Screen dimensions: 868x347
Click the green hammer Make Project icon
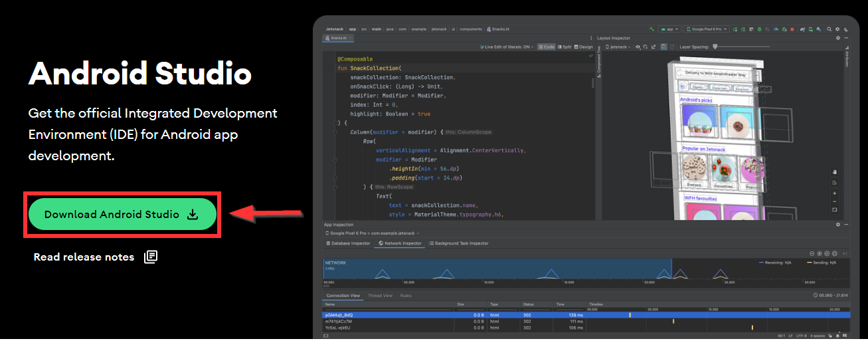click(653, 29)
